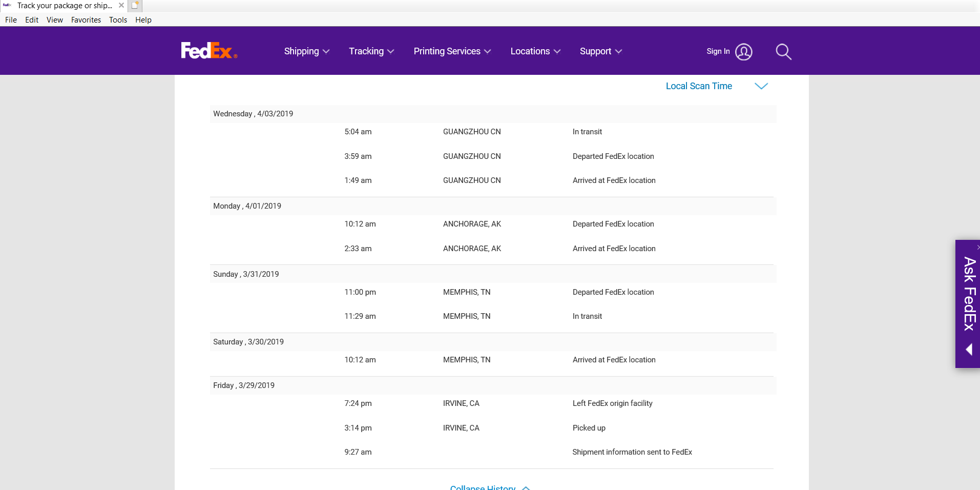Viewport: 980px width, 490px height.
Task: Expand the Ask FedEx side panel arrow
Action: [969, 350]
